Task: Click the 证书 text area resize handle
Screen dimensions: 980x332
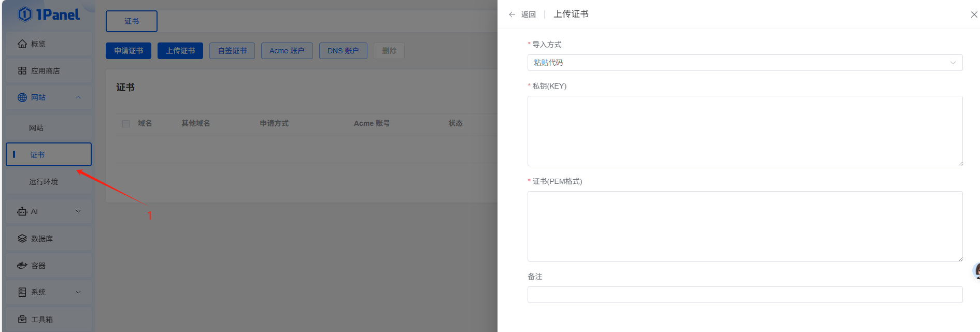Action: [x=960, y=258]
